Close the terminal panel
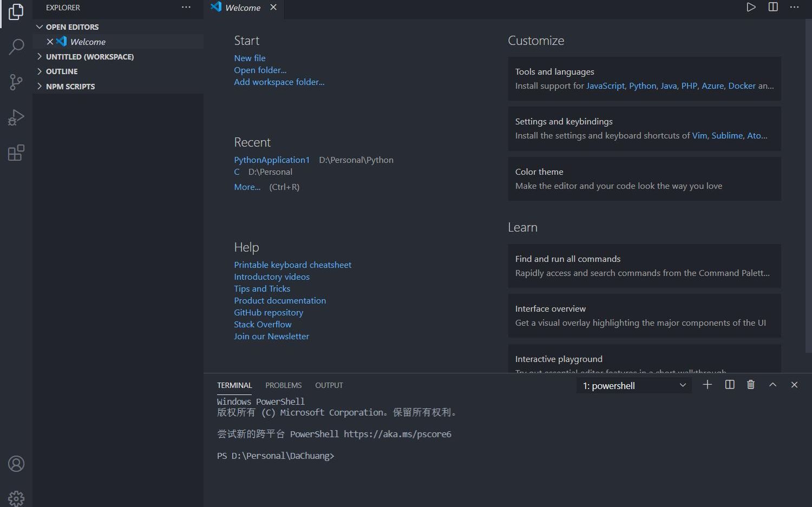The height and width of the screenshot is (507, 812). [794, 385]
